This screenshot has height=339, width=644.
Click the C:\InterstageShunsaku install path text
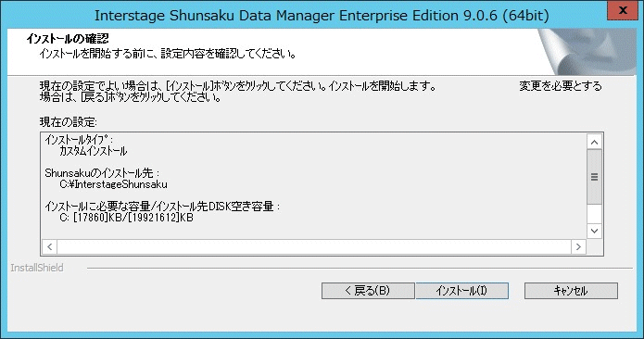click(113, 184)
